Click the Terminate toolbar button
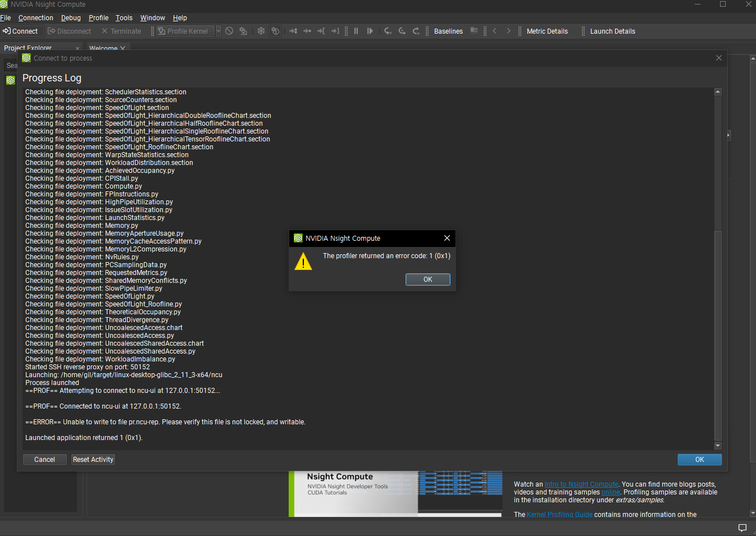Screen dimensions: 756x536 coord(121,31)
